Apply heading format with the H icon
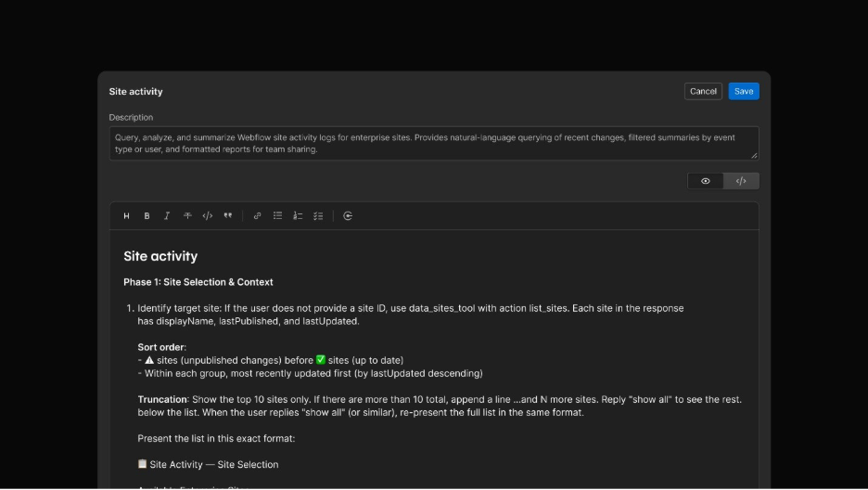868x490 pixels. 126,216
